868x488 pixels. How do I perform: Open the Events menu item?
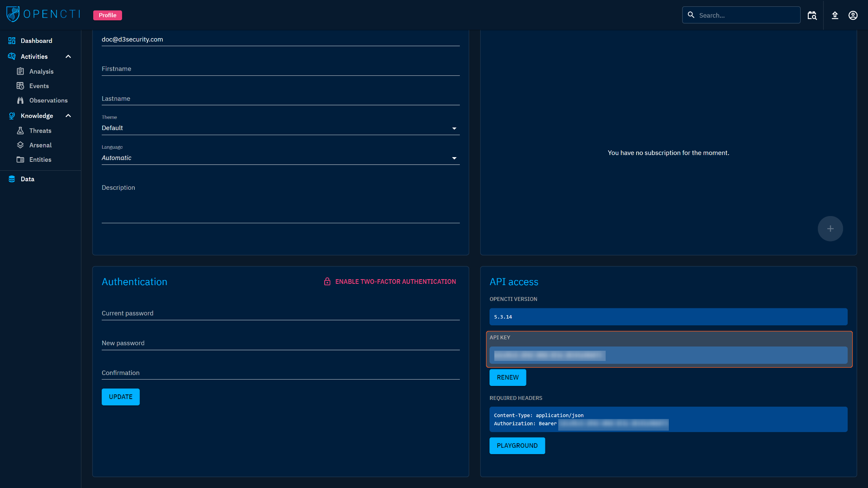[x=39, y=86]
